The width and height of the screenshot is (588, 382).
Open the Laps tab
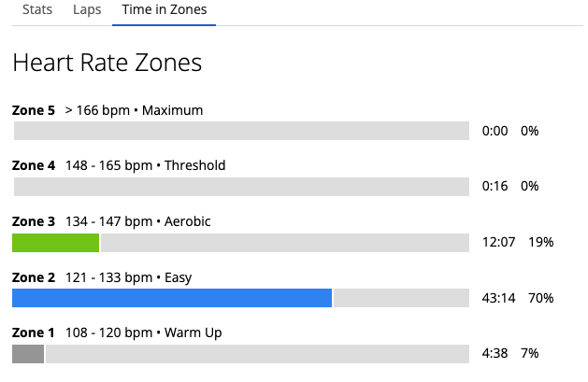(x=87, y=9)
